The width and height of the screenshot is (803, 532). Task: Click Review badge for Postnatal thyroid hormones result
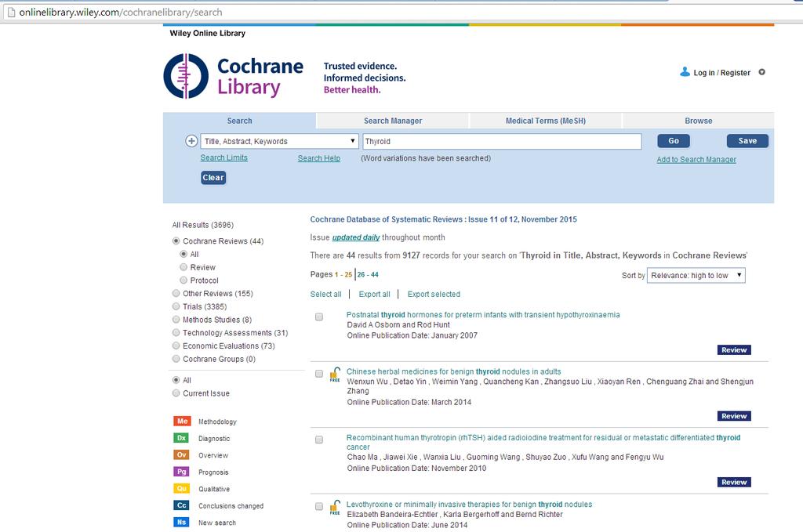point(734,350)
